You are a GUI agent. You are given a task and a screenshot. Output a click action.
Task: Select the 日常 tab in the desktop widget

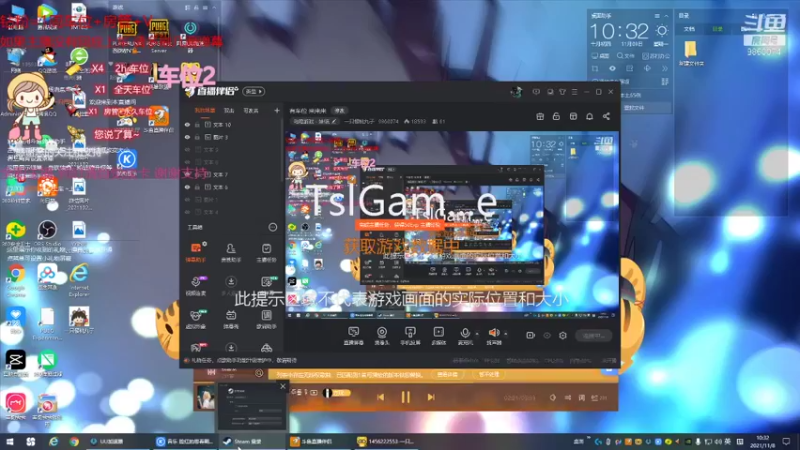point(718,29)
